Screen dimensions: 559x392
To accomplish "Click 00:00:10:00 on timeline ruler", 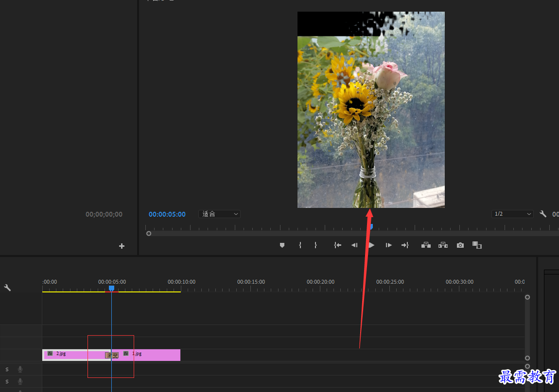I will (x=181, y=282).
